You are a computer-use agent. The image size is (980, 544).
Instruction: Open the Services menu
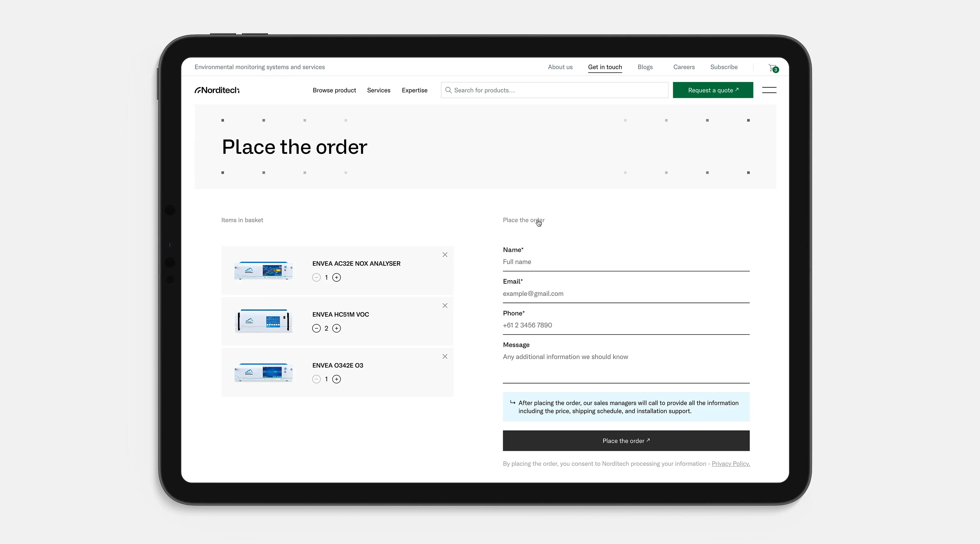click(379, 90)
